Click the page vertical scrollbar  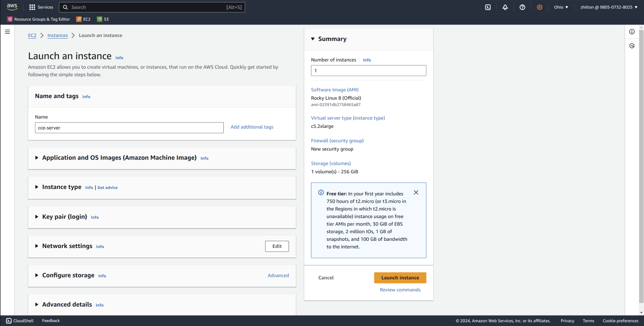click(641, 166)
